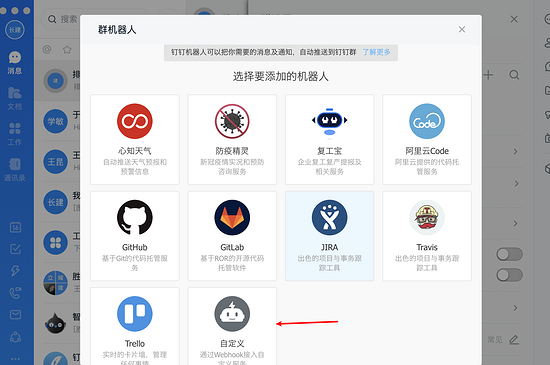Open 文档 in the left sidebar
The width and height of the screenshot is (550, 365).
15,99
